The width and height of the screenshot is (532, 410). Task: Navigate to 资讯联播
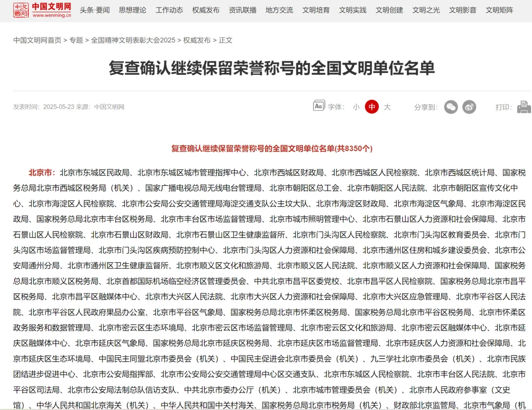point(242,10)
